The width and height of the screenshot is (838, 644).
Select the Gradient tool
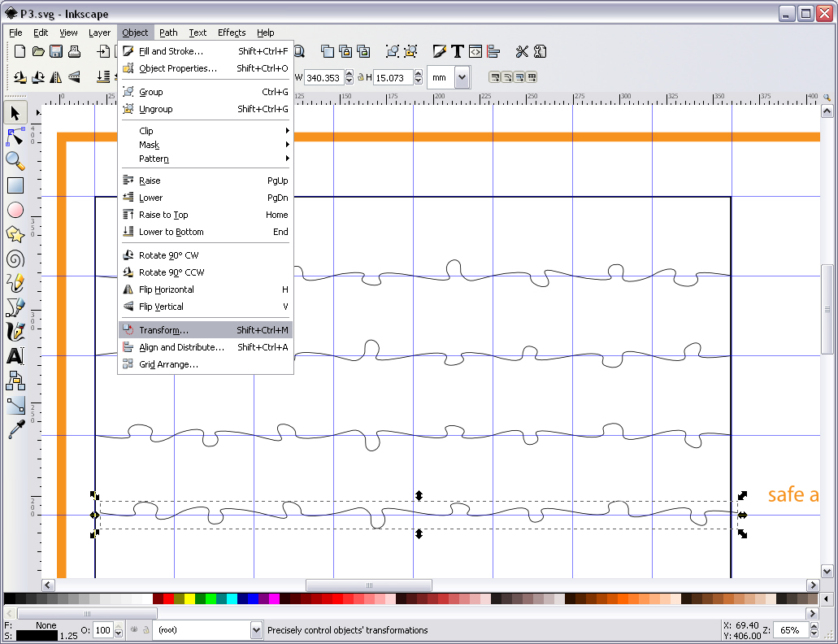[15, 405]
